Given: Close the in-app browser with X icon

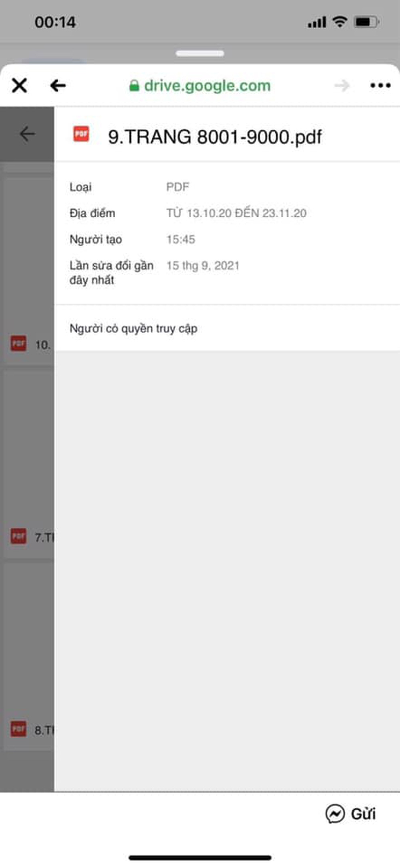Looking at the screenshot, I should click(x=19, y=86).
